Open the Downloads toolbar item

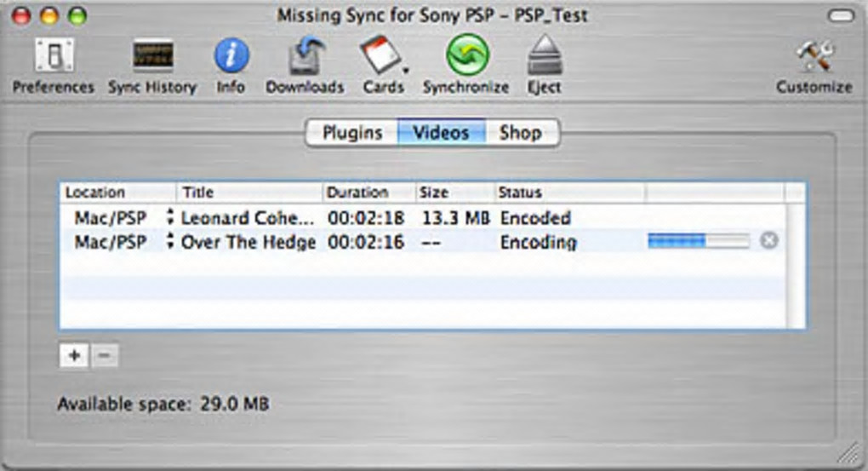[305, 58]
